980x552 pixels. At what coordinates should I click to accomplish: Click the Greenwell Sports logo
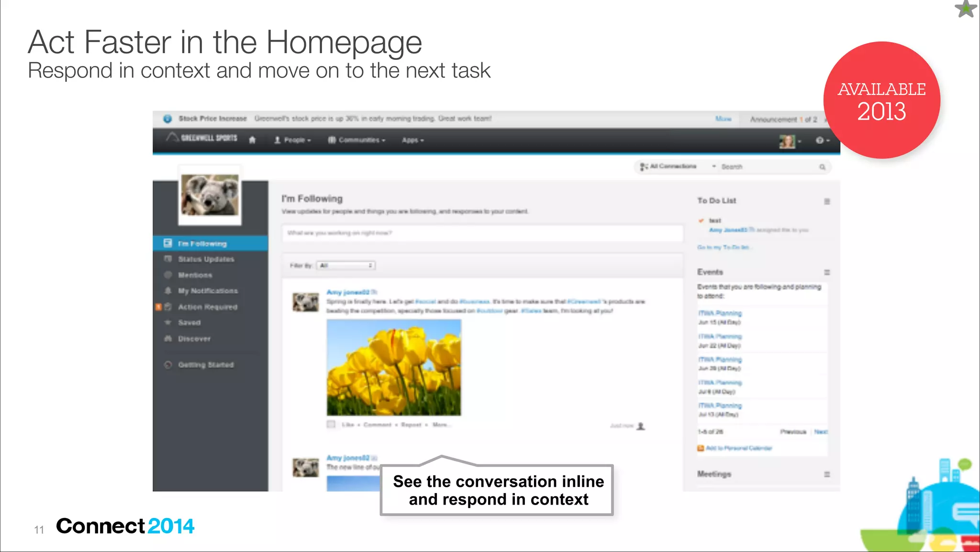click(x=201, y=138)
